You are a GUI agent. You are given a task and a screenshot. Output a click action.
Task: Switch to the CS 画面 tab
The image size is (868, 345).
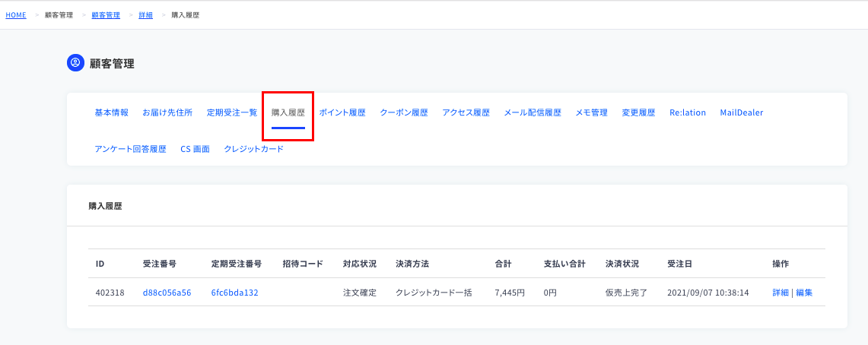tap(195, 149)
